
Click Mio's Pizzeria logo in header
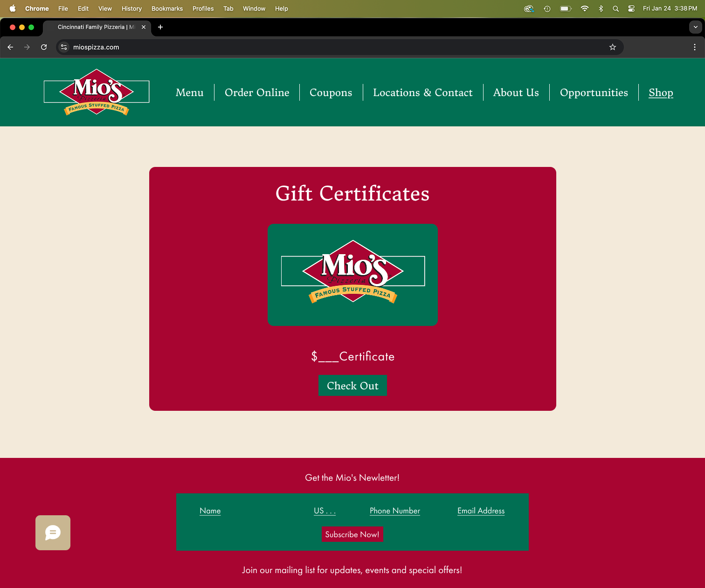pyautogui.click(x=97, y=92)
